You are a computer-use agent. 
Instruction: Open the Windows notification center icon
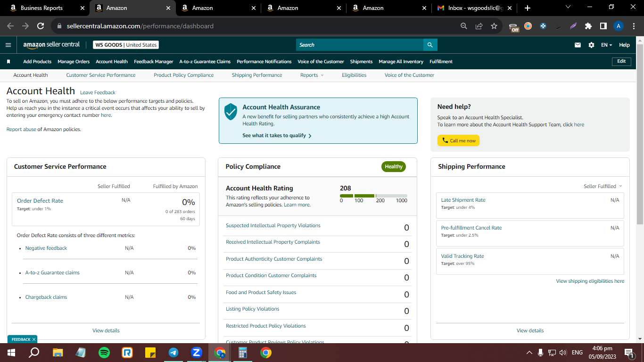pyautogui.click(x=628, y=353)
